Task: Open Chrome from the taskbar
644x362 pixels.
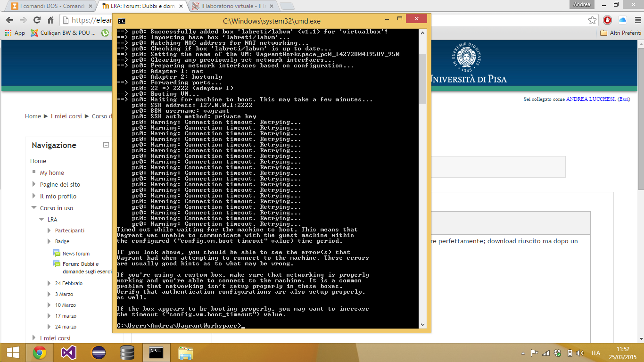Action: [40, 353]
